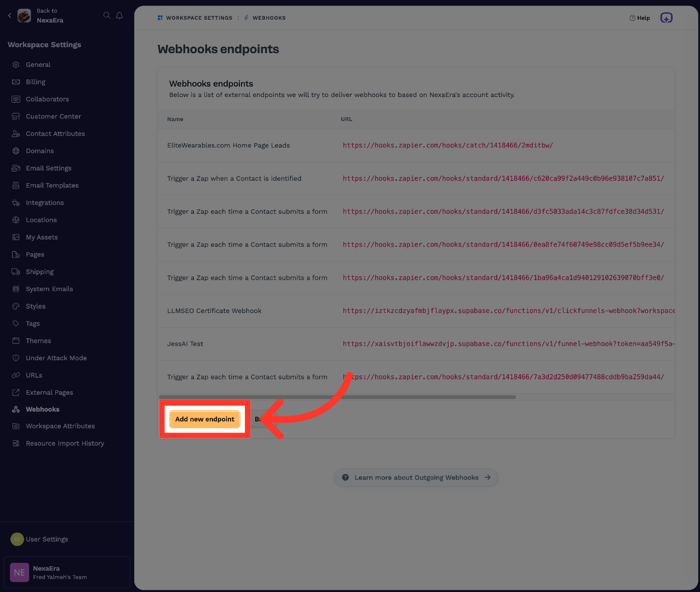The width and height of the screenshot is (700, 592).
Task: Click the Tags icon in sidebar
Action: point(16,323)
